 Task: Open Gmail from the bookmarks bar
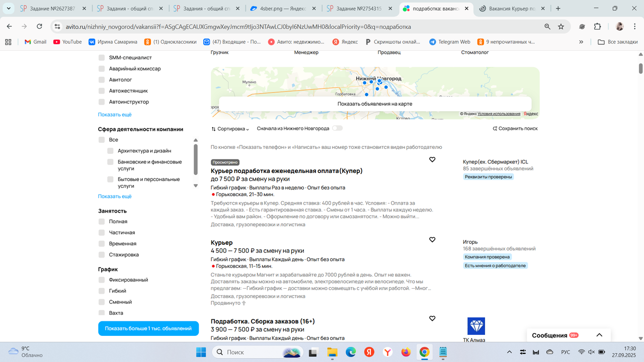pos(35,42)
